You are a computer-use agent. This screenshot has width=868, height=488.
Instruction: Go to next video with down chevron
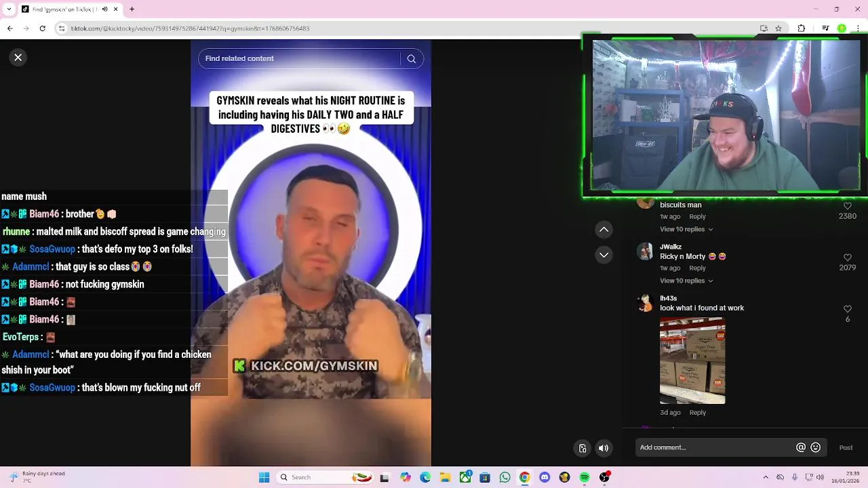(x=604, y=255)
